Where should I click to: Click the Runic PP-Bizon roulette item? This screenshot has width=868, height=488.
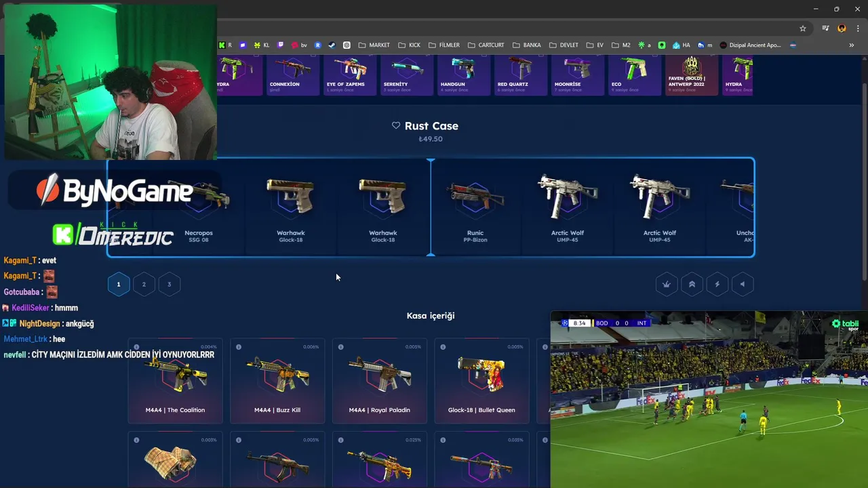(475, 207)
